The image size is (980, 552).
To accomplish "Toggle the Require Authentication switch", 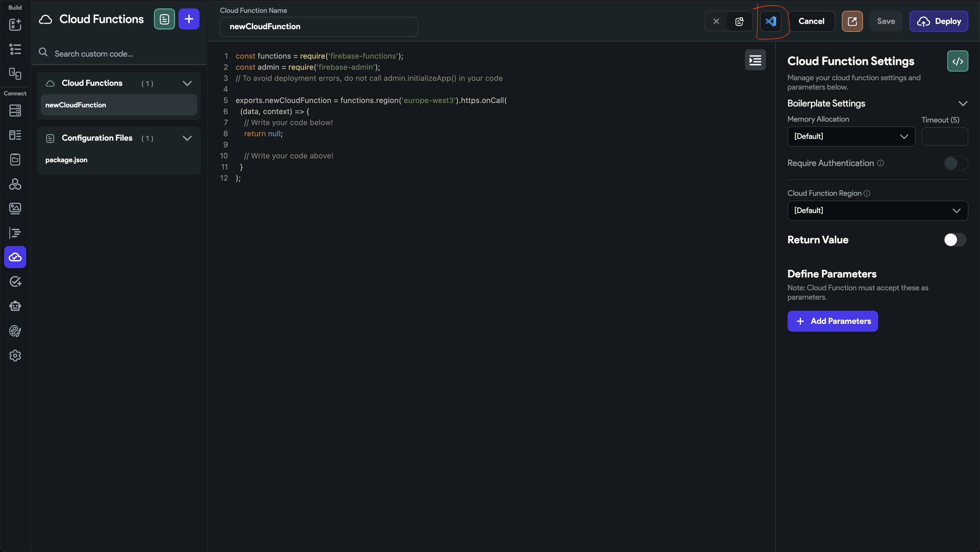I will 955,163.
